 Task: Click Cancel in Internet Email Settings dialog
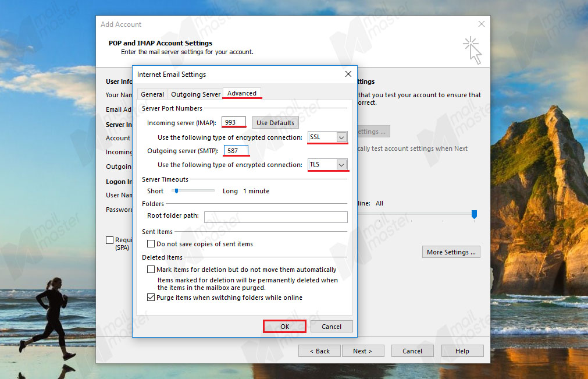(x=332, y=327)
